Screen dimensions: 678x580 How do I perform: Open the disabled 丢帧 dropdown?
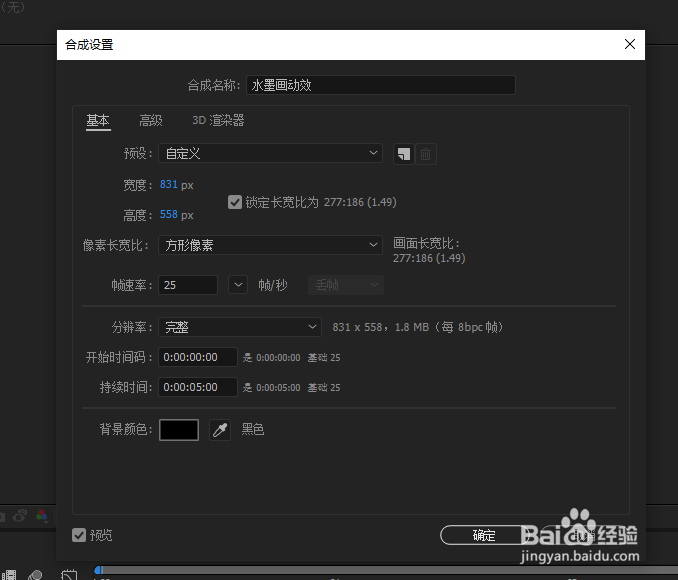[x=345, y=285]
